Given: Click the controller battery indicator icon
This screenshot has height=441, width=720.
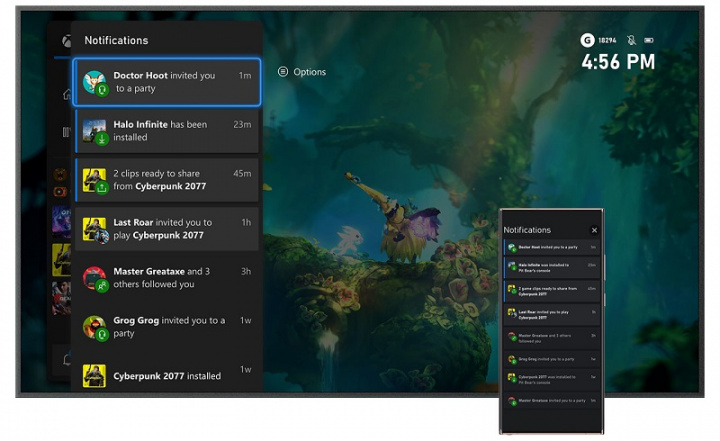Looking at the screenshot, I should [x=649, y=40].
